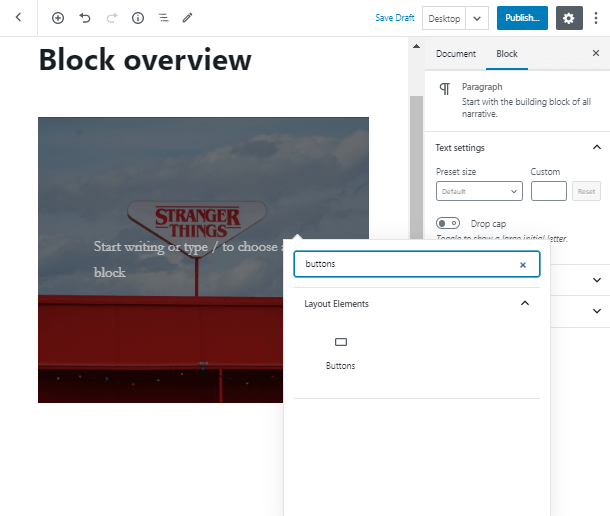The width and height of the screenshot is (610, 516).
Task: Switch to the Block tab
Action: click(x=507, y=54)
